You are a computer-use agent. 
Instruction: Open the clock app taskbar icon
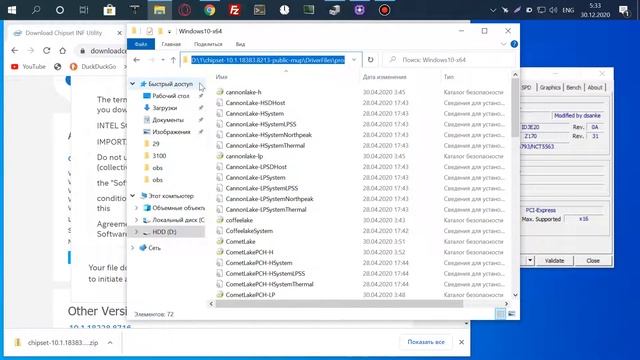click(284, 10)
